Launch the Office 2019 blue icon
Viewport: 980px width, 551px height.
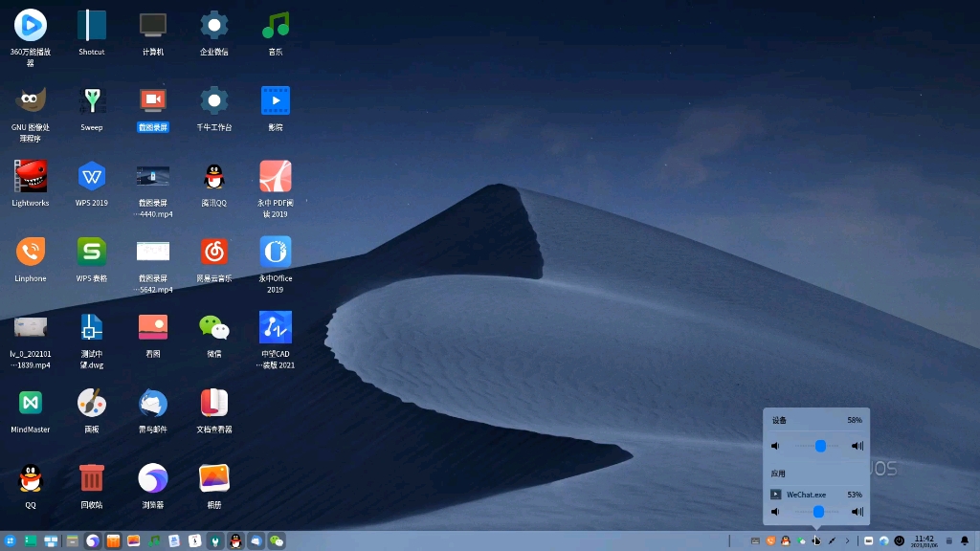(x=276, y=252)
